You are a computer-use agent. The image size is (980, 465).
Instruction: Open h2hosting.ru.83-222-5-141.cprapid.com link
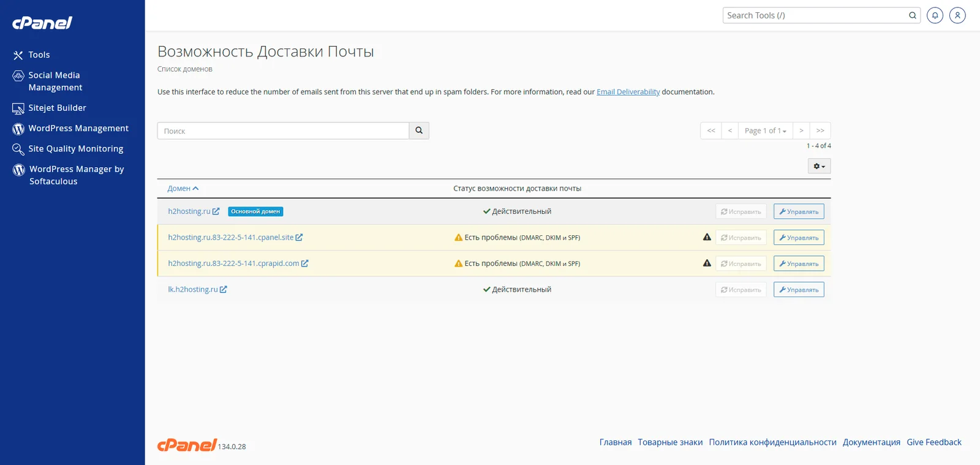pyautogui.click(x=234, y=263)
